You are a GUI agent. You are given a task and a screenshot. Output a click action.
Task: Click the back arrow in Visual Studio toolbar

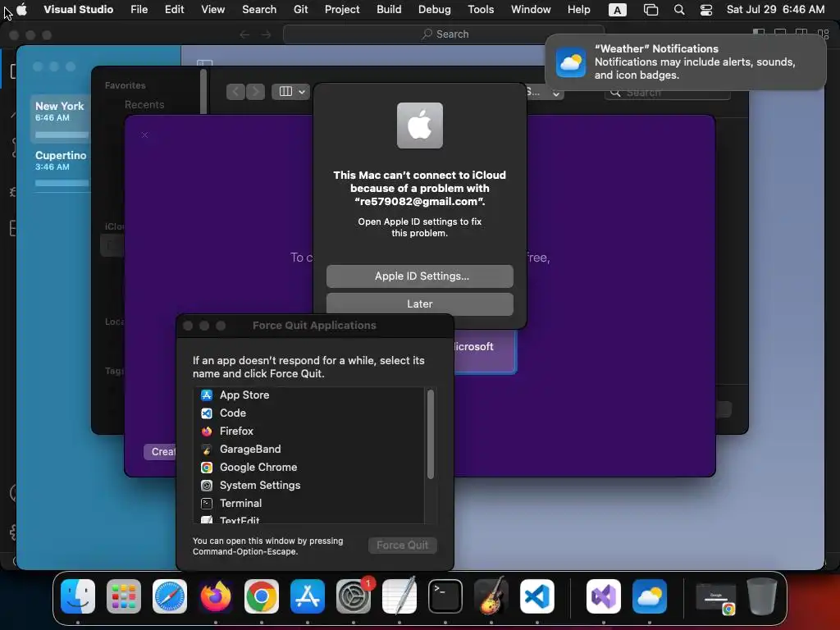pos(244,34)
